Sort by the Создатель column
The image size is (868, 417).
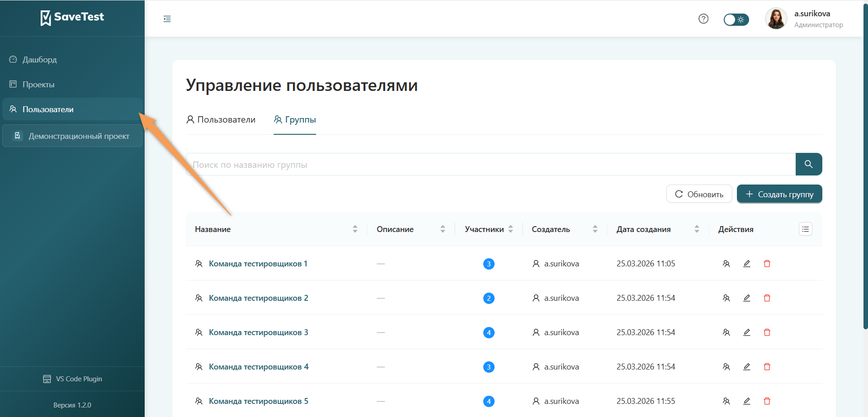coord(595,229)
